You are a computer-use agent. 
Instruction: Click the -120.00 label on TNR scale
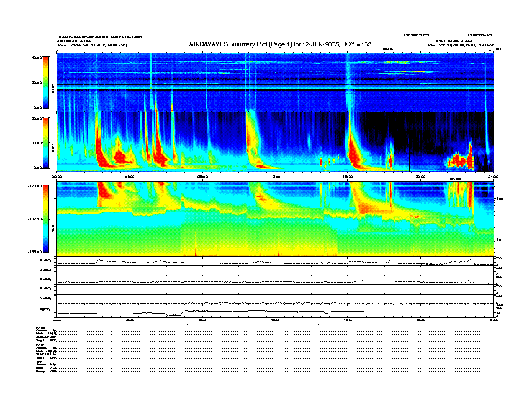pos(35,186)
